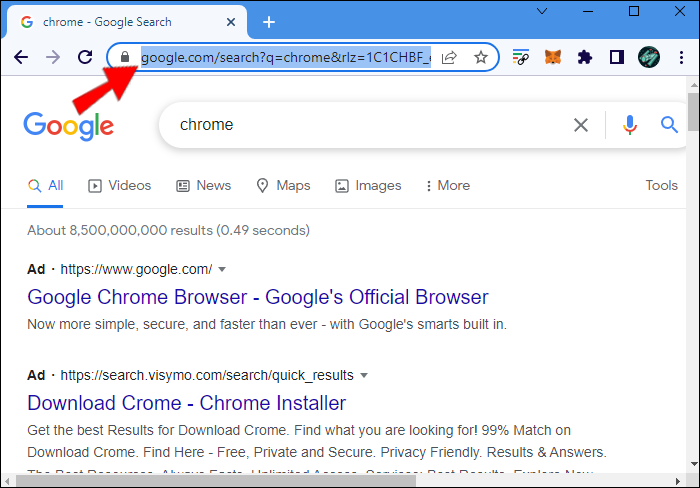This screenshot has height=488, width=700.
Task: Switch to the Videos results tab
Action: pos(120,185)
